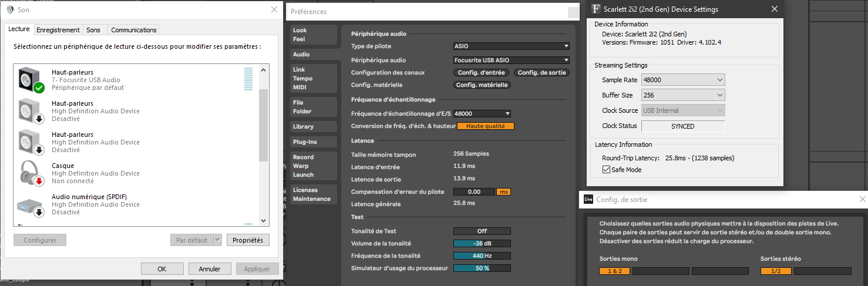Switch to the Sons tab

tap(93, 30)
